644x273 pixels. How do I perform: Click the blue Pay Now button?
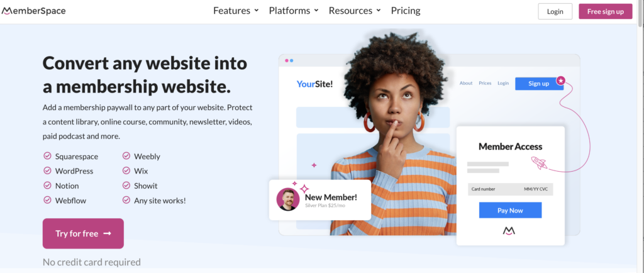[510, 210]
